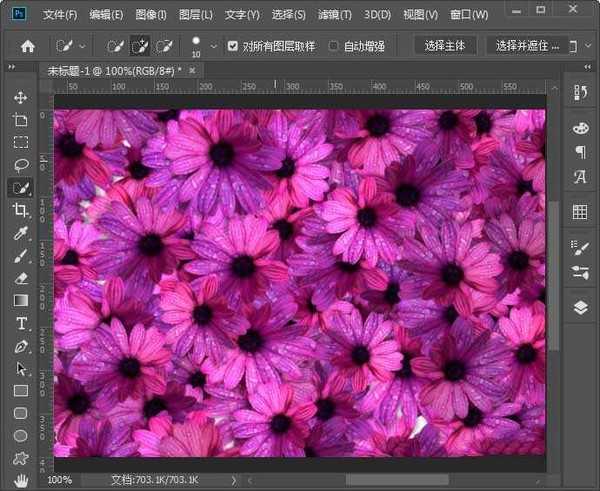Select the Pen tool
This screenshot has height=491, width=600.
pos(20,346)
